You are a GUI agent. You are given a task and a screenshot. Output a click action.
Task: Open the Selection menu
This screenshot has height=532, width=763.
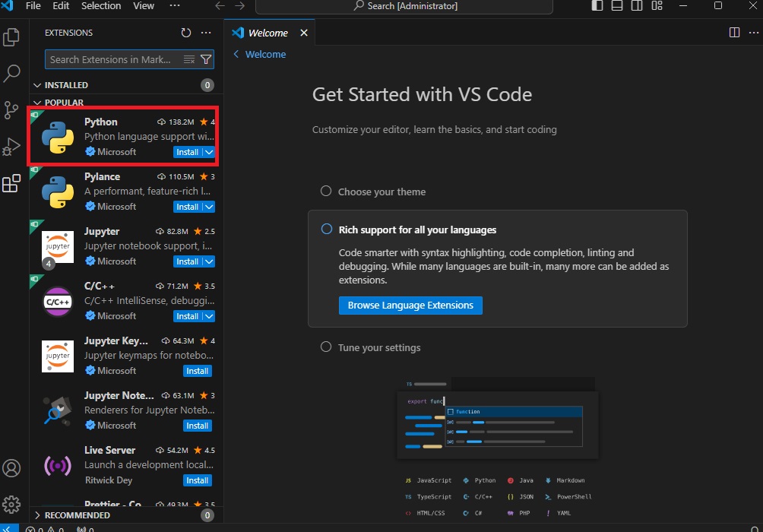(100, 6)
